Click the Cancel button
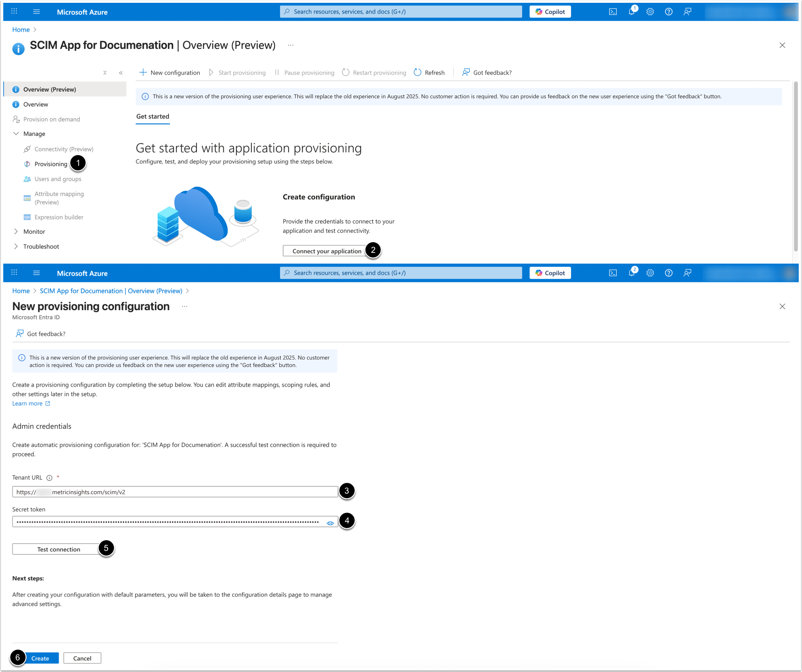Image resolution: width=802 pixels, height=672 pixels. pos(82,658)
